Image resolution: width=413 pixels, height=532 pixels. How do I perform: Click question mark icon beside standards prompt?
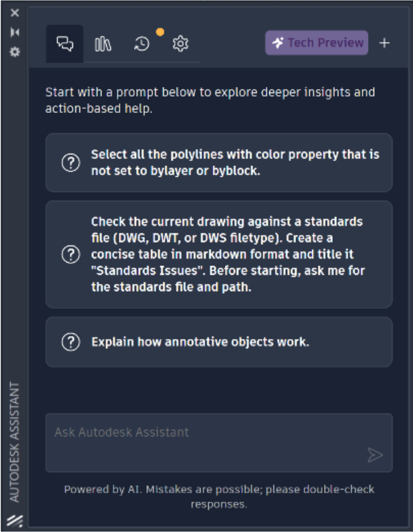tap(71, 254)
